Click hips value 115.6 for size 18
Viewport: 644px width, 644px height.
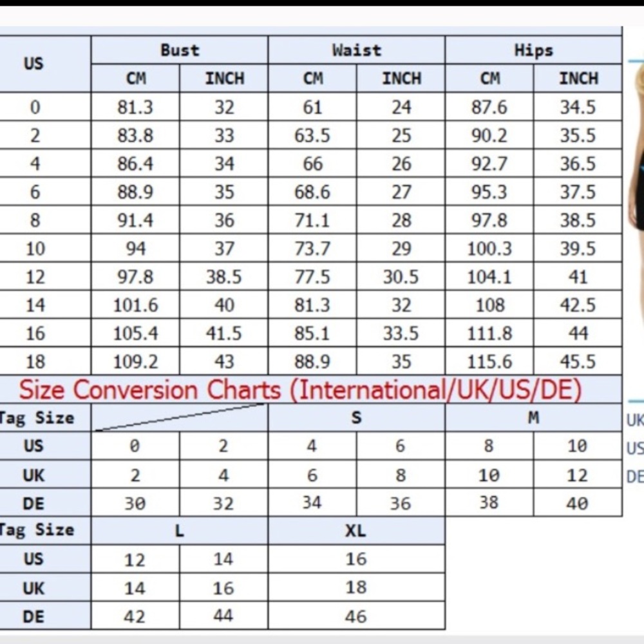click(x=489, y=361)
